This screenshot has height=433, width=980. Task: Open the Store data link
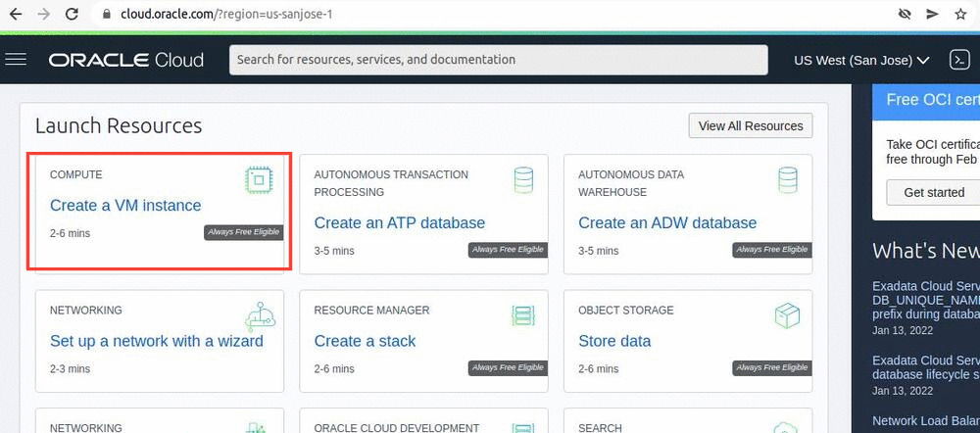point(614,341)
